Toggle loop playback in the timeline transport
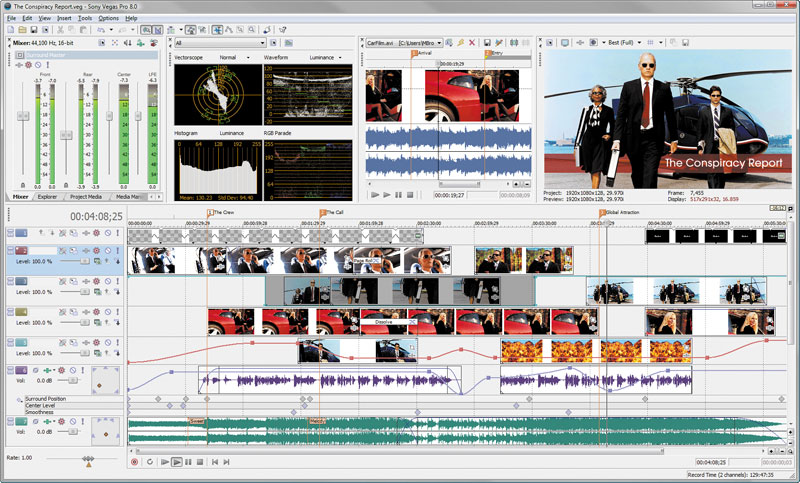 point(149,462)
